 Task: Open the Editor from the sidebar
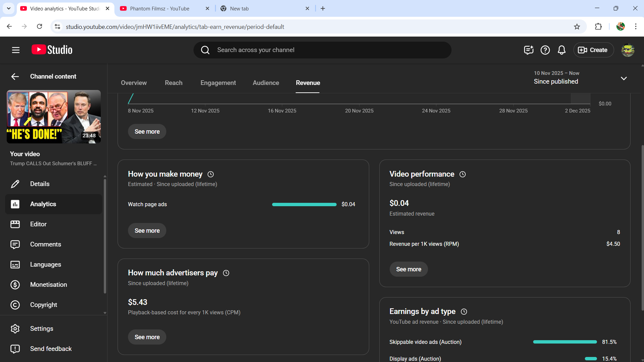pyautogui.click(x=38, y=224)
